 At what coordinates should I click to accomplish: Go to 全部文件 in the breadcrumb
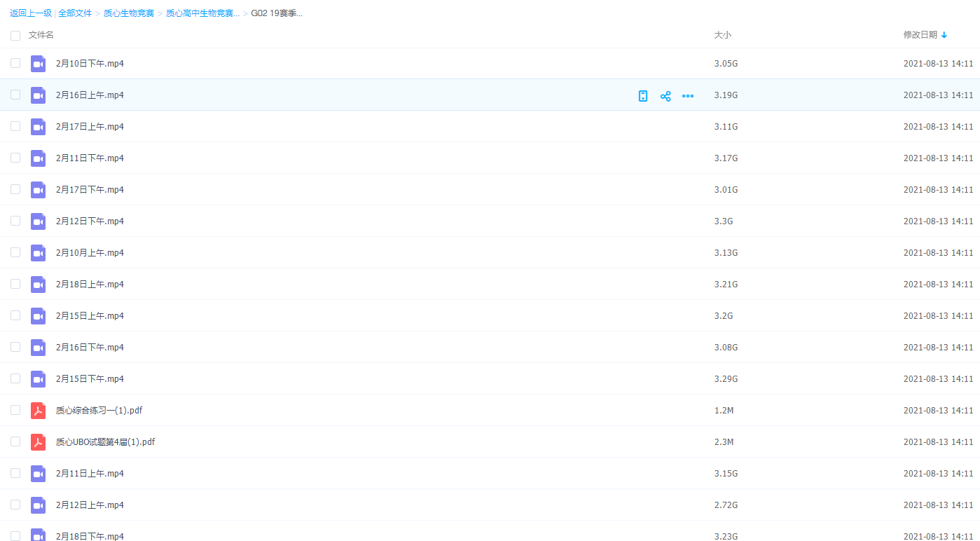75,13
